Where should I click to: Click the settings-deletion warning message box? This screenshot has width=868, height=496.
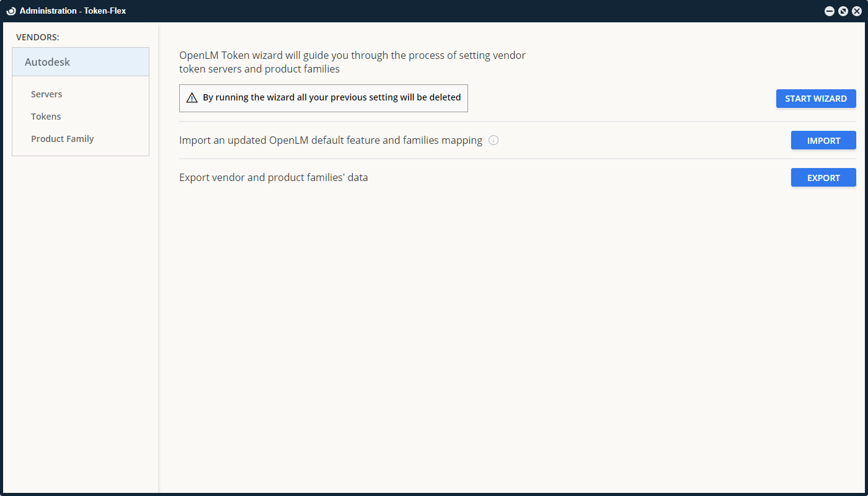click(323, 98)
